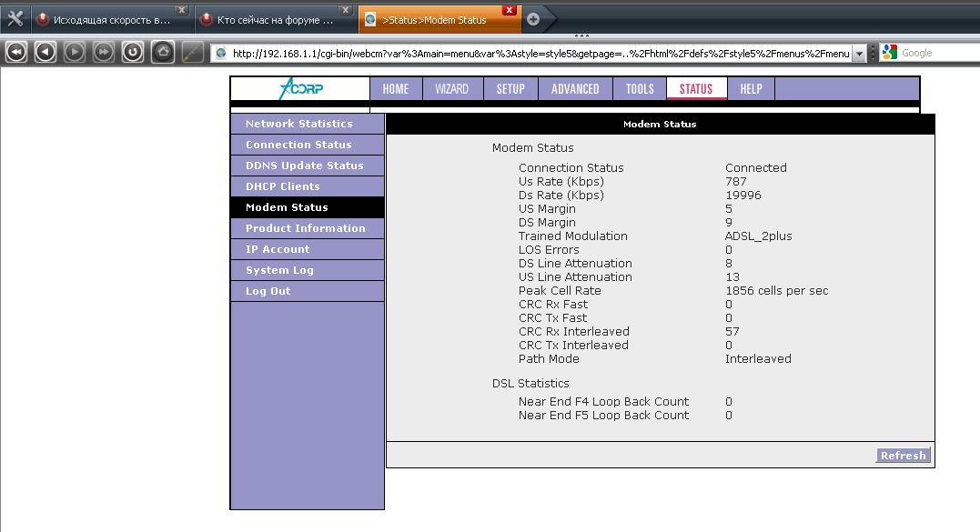Open the ADVANCED menu

click(575, 89)
